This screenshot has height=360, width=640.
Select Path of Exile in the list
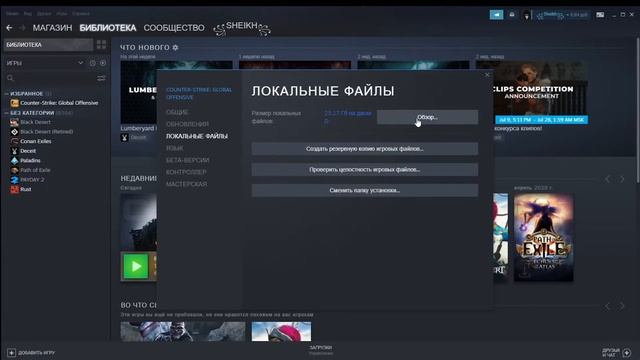click(35, 170)
